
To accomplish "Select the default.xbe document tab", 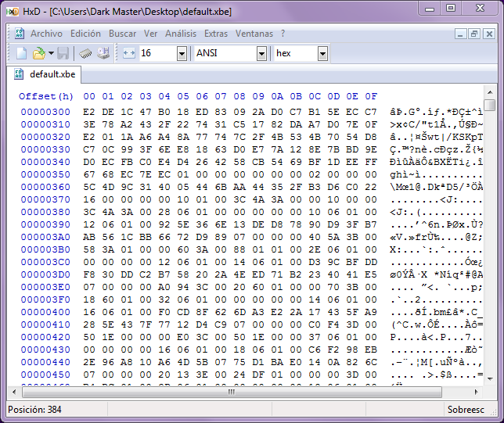I will [x=44, y=74].
